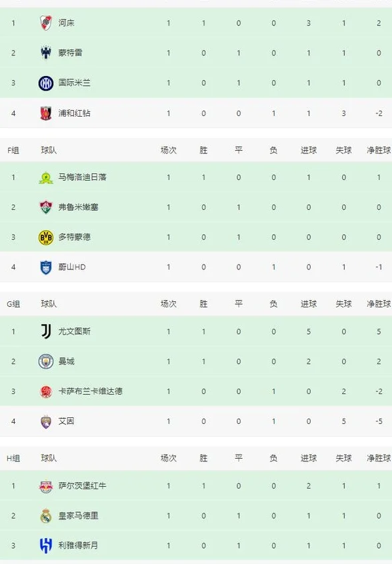Click the Mamelodi Sundowns logo
Viewport: 392px width, 564px height.
pyautogui.click(x=46, y=177)
